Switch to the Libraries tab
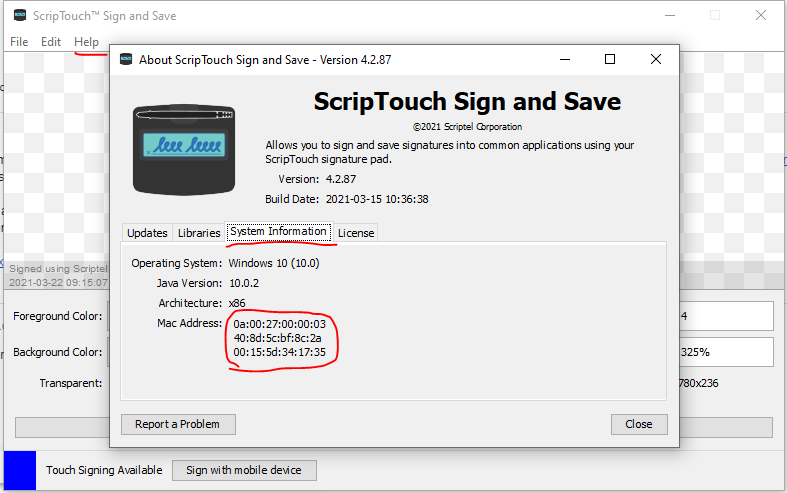This screenshot has width=787, height=493. [x=199, y=233]
